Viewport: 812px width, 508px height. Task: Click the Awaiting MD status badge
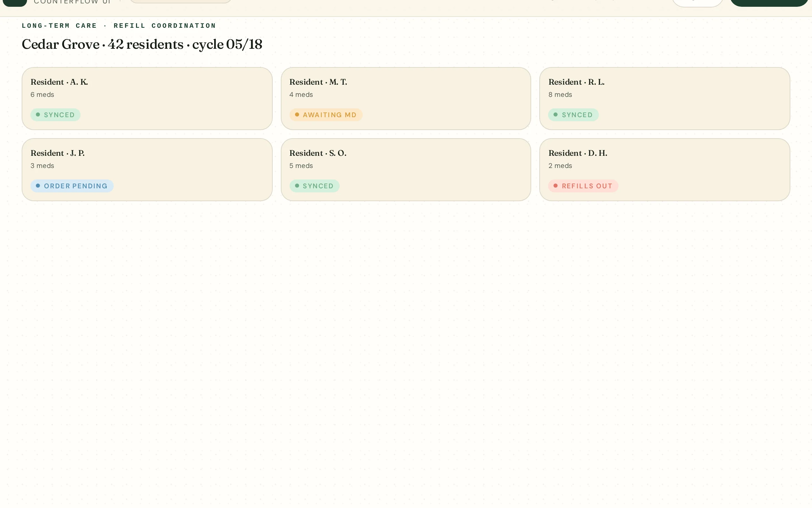click(326, 115)
